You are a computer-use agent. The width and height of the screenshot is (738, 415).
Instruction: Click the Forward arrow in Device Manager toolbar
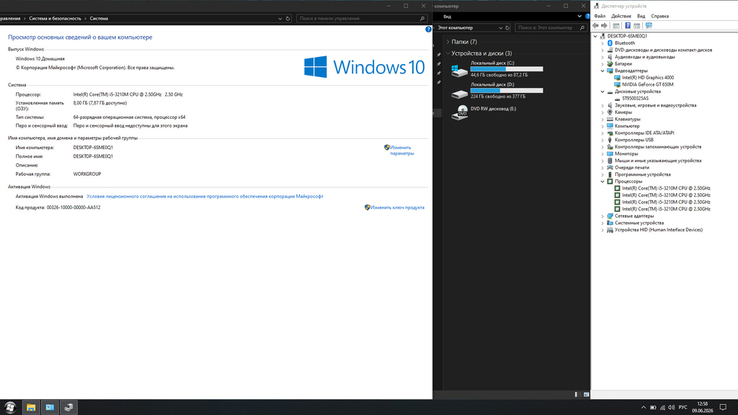(604, 25)
